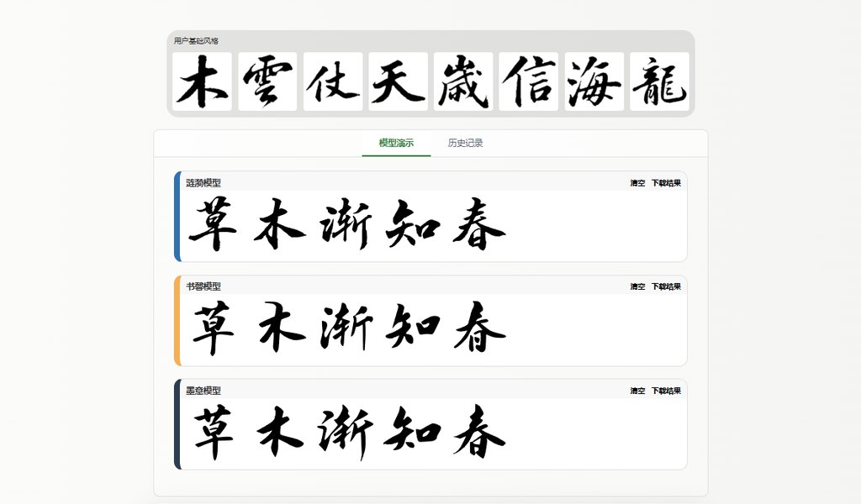Click the 草木渐知春 result in the 涟漪模型 card
This screenshot has width=861, height=504.
pyautogui.click(x=347, y=224)
